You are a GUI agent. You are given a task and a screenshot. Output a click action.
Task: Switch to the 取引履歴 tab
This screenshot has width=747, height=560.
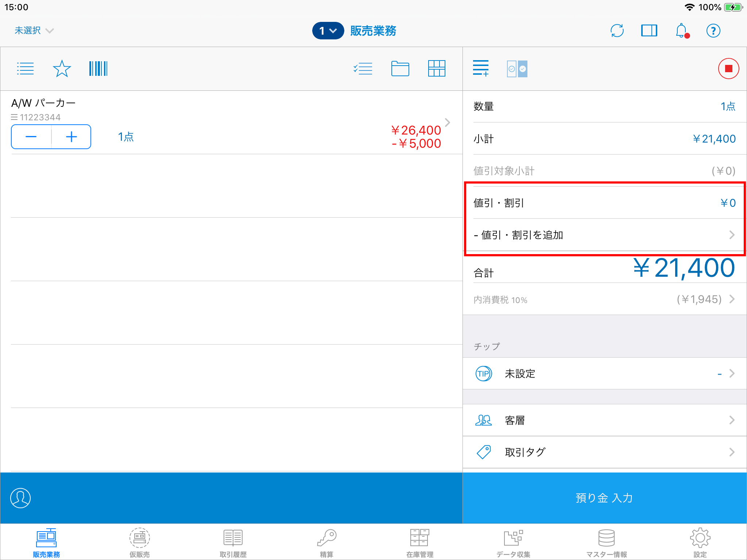(233, 542)
